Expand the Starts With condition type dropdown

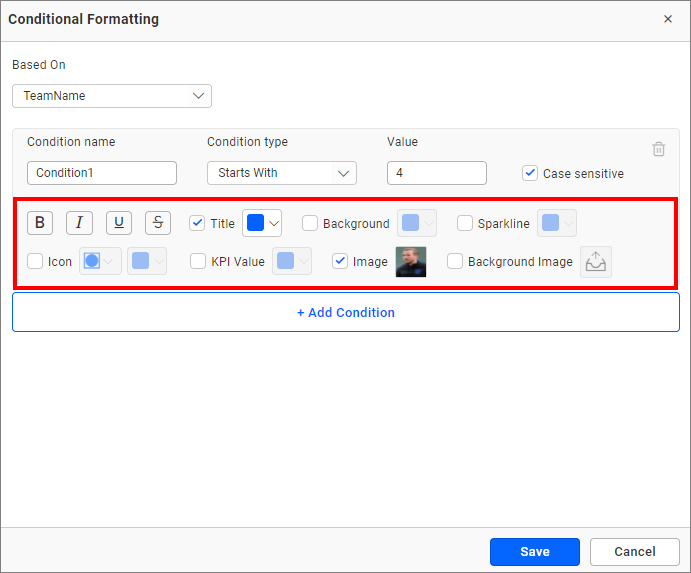pyautogui.click(x=281, y=173)
